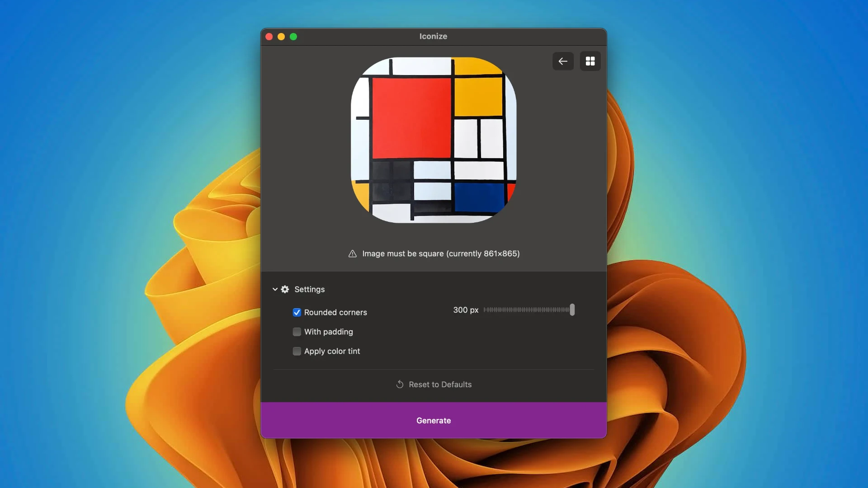Click the Mondrian image preview
This screenshot has height=488, width=868.
click(434, 140)
